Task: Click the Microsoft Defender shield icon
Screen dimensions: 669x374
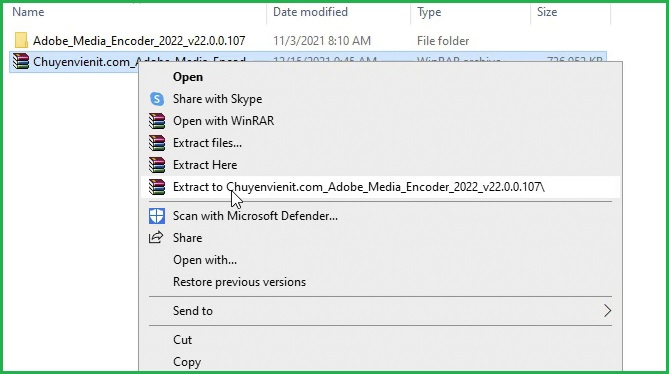Action: click(x=157, y=216)
